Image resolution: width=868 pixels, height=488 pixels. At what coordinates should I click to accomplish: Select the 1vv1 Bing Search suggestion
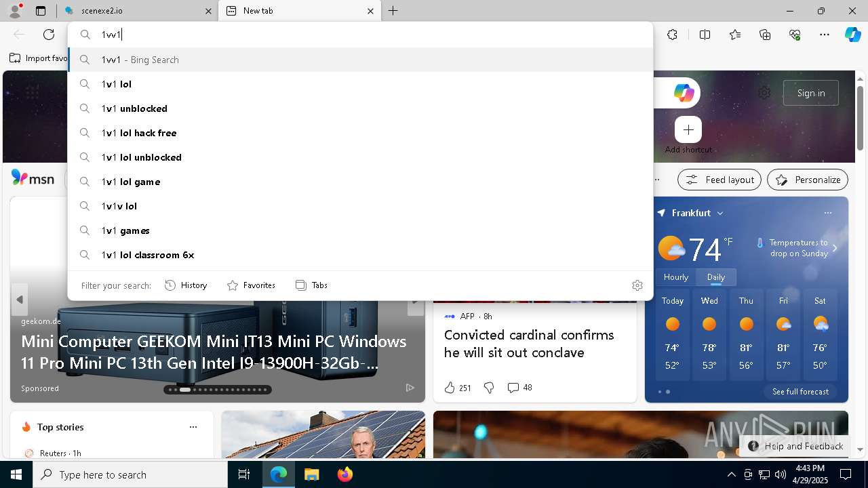(x=360, y=60)
